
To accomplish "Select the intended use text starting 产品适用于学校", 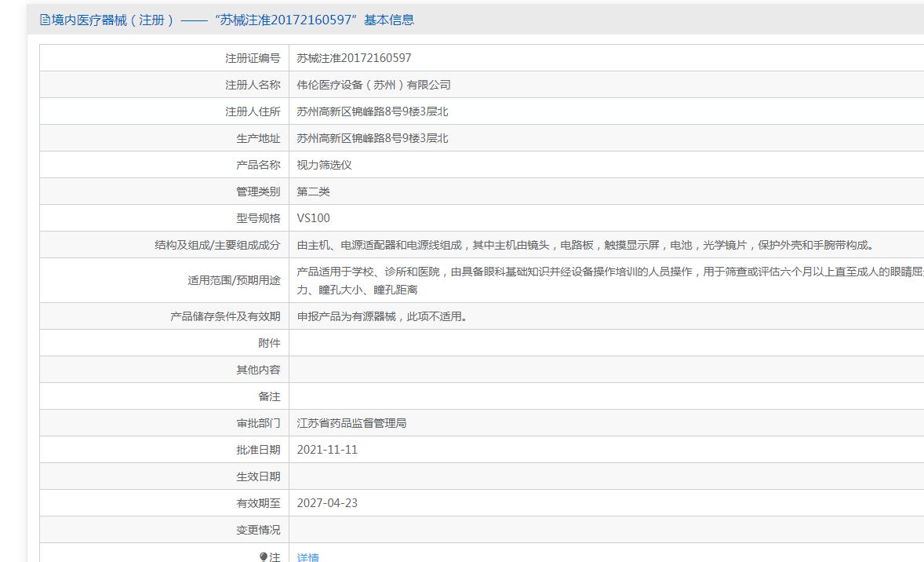I will click(x=610, y=280).
